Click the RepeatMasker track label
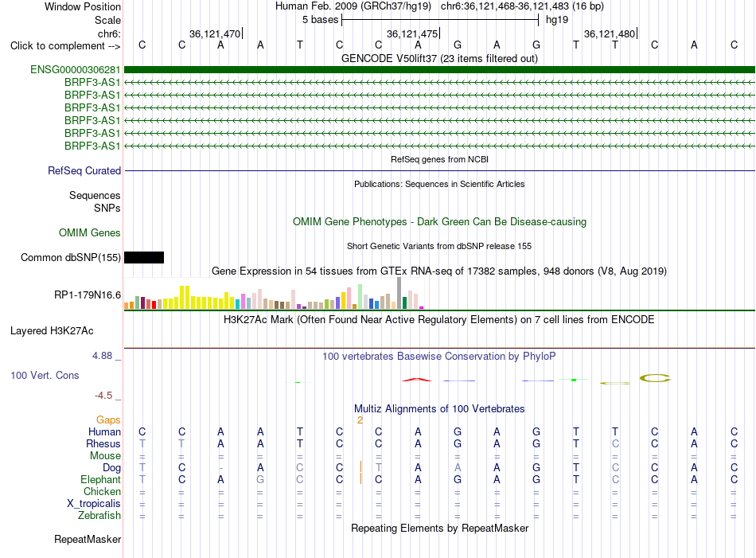Image resolution: width=756 pixels, height=558 pixels. [88, 539]
